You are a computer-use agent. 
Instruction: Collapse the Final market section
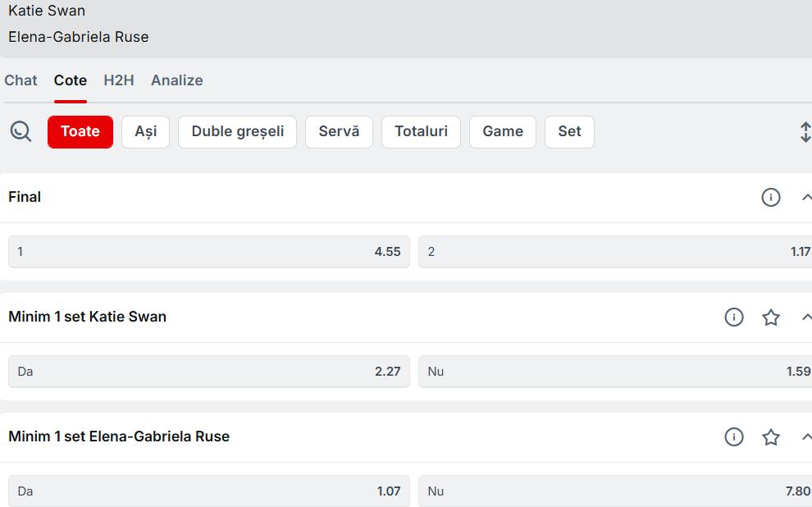[x=805, y=198]
